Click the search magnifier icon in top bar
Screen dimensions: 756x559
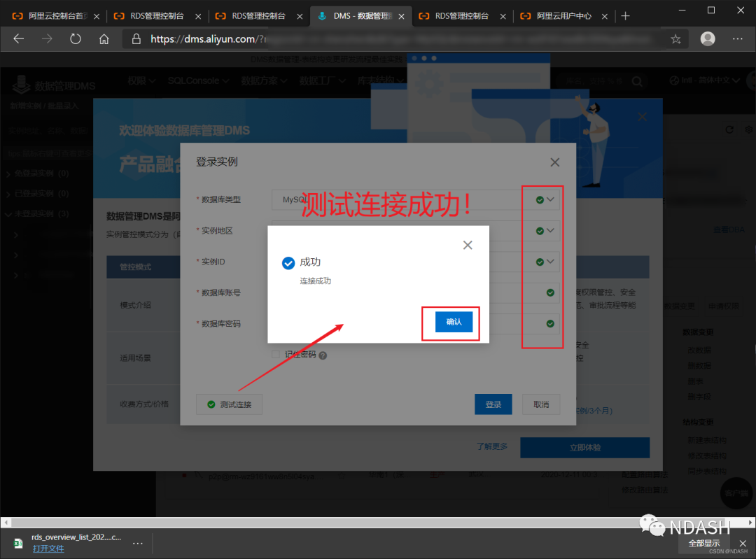637,81
